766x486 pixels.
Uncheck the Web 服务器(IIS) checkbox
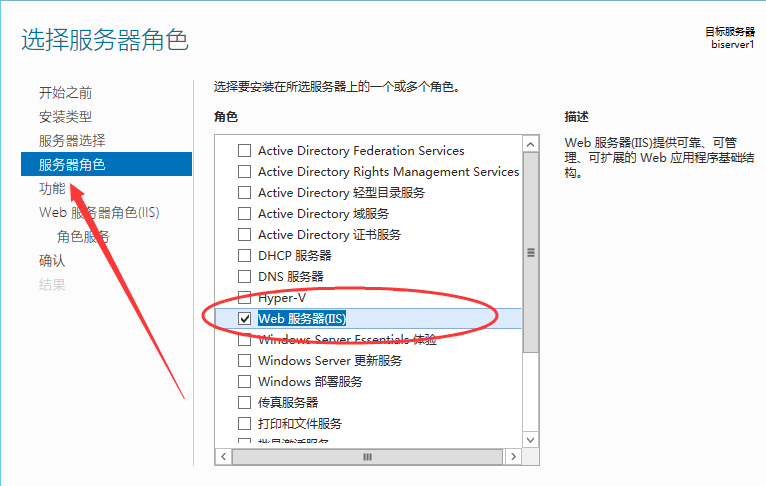(x=244, y=318)
